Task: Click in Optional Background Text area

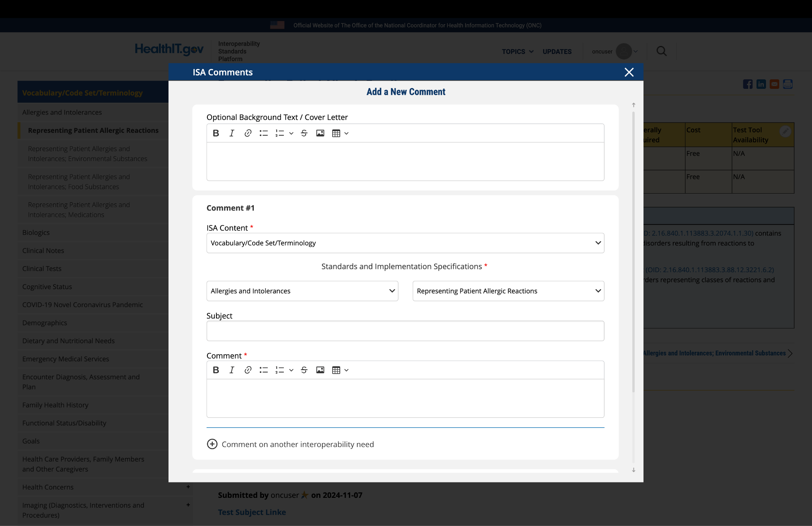Action: tap(405, 161)
